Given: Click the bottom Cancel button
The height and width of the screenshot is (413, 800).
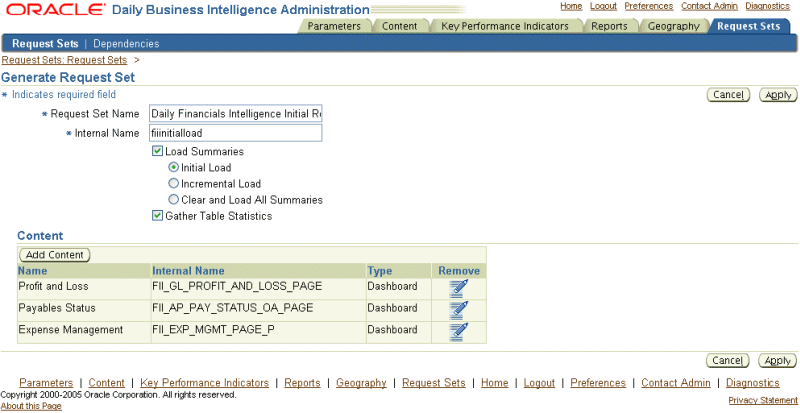Looking at the screenshot, I should click(728, 360).
